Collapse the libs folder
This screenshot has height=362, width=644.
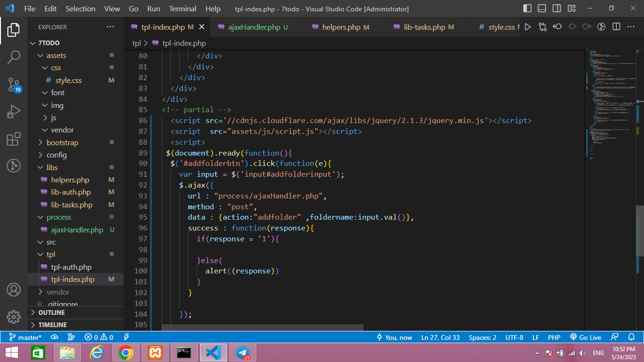pyautogui.click(x=75, y=167)
